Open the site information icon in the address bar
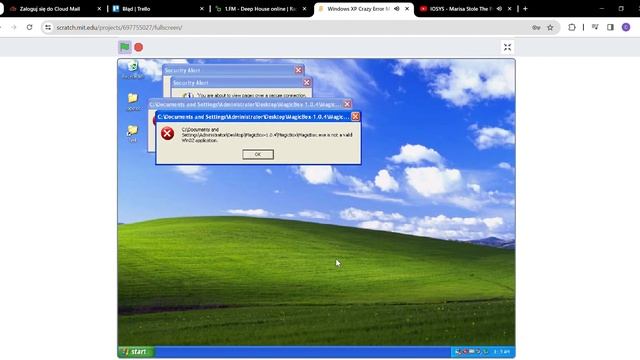Image resolution: width=640 pixels, height=360 pixels. (x=48, y=27)
